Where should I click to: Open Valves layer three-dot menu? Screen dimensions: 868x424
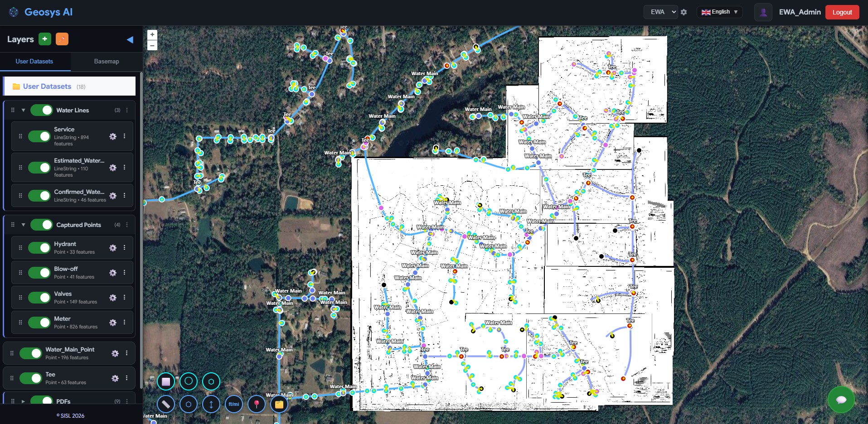124,297
